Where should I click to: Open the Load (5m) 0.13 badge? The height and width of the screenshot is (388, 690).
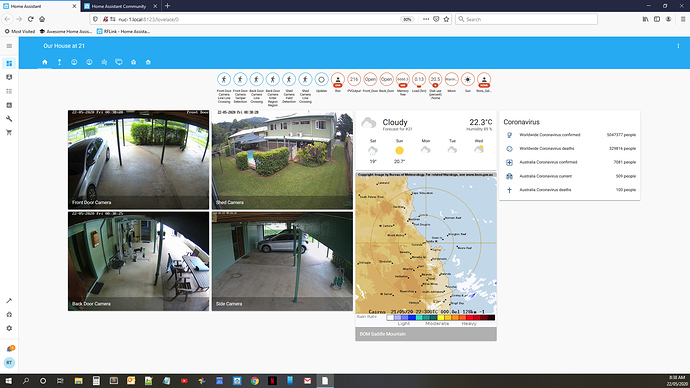pyautogui.click(x=419, y=80)
